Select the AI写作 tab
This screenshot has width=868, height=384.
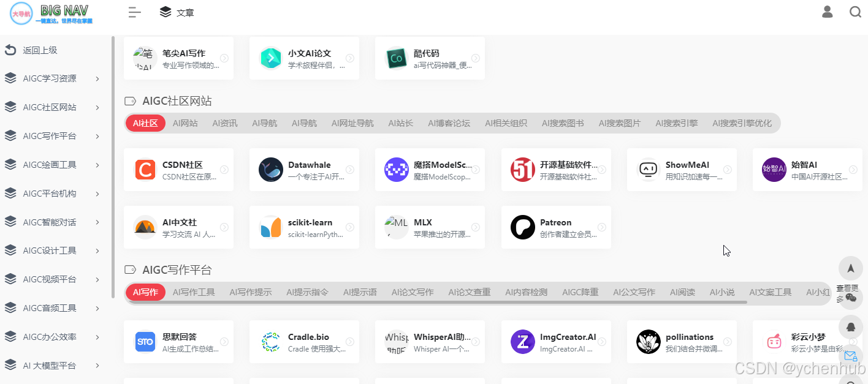pyautogui.click(x=145, y=292)
